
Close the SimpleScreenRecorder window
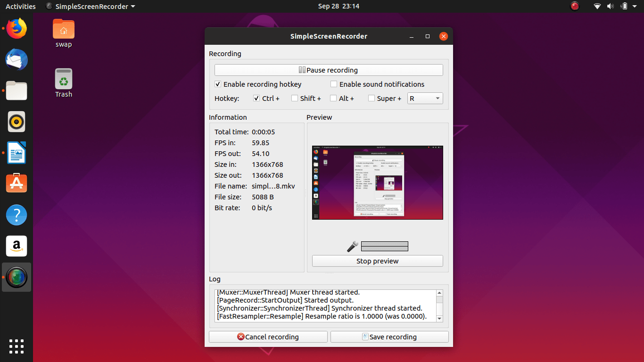443,36
